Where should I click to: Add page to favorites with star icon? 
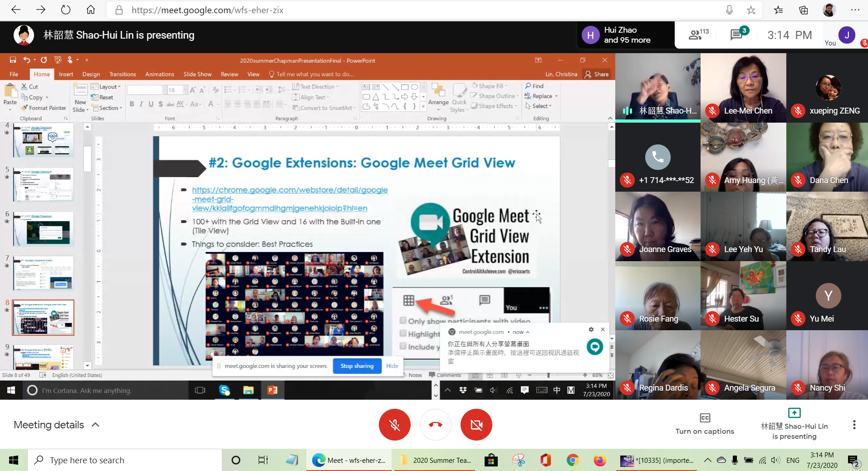tap(751, 10)
